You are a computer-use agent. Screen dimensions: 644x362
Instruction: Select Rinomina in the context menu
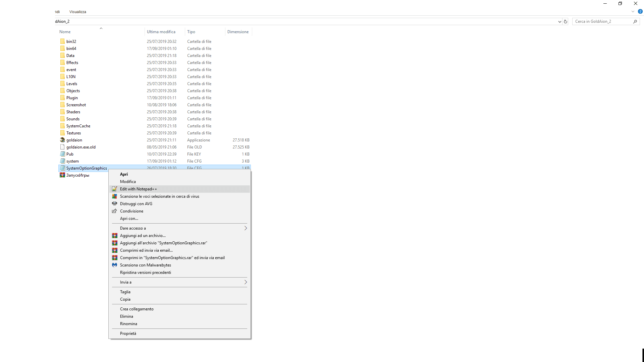pos(128,324)
